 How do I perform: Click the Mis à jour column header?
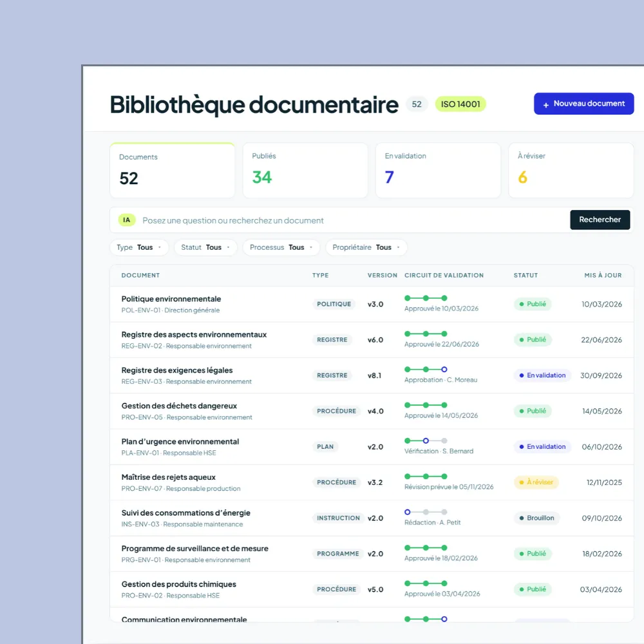pyautogui.click(x=603, y=275)
